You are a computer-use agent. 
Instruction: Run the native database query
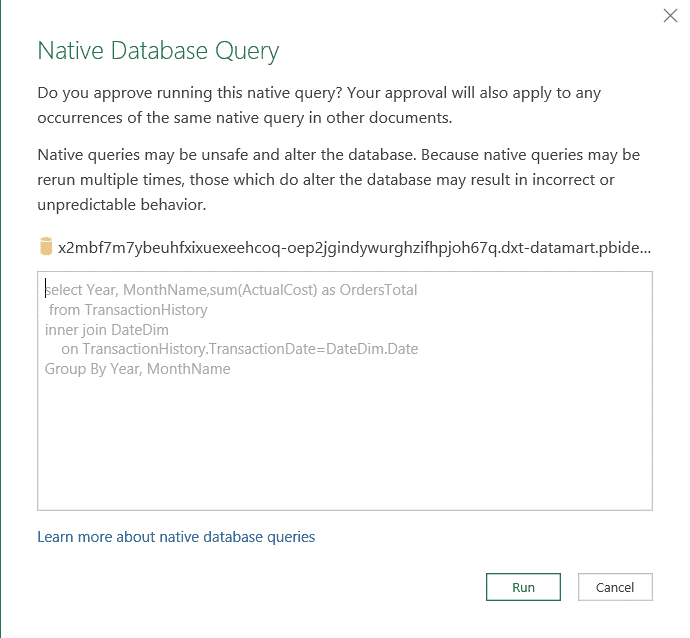click(x=523, y=587)
